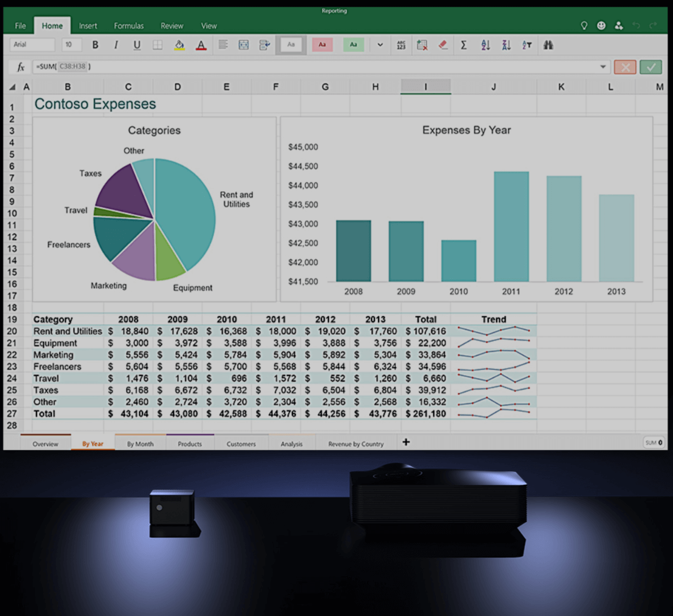The height and width of the screenshot is (616, 673).
Task: Sort descending with the Z-A icon
Action: (x=506, y=45)
